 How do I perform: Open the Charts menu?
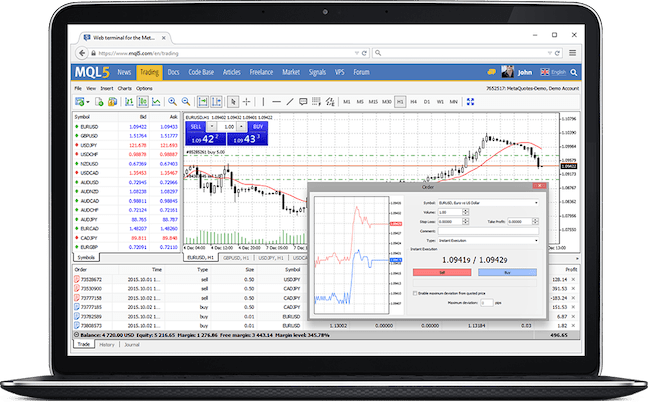pos(124,88)
